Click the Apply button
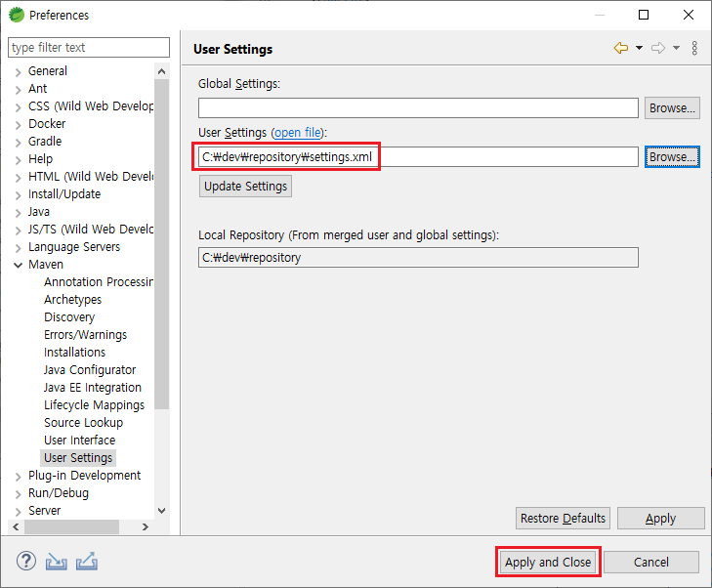The image size is (712, 588). [x=660, y=518]
